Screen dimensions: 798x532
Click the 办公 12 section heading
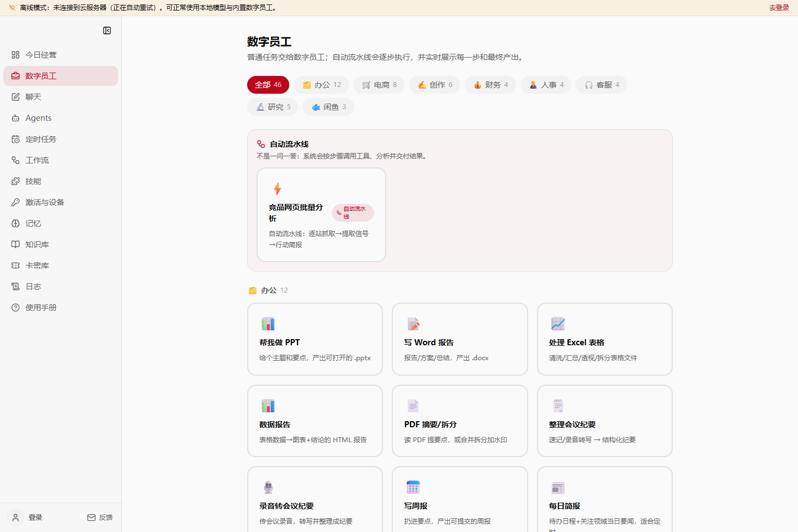point(268,290)
